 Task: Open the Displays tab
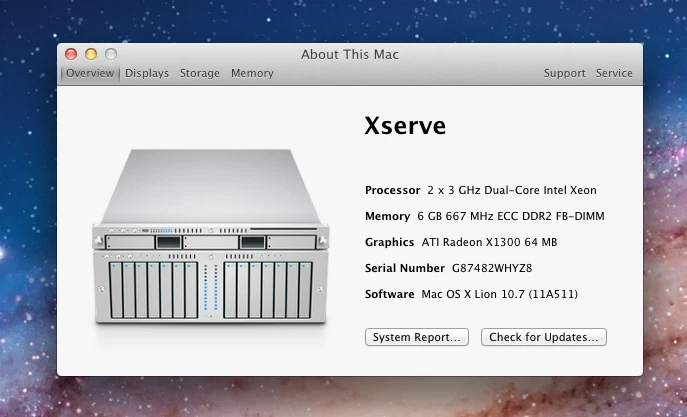click(147, 73)
